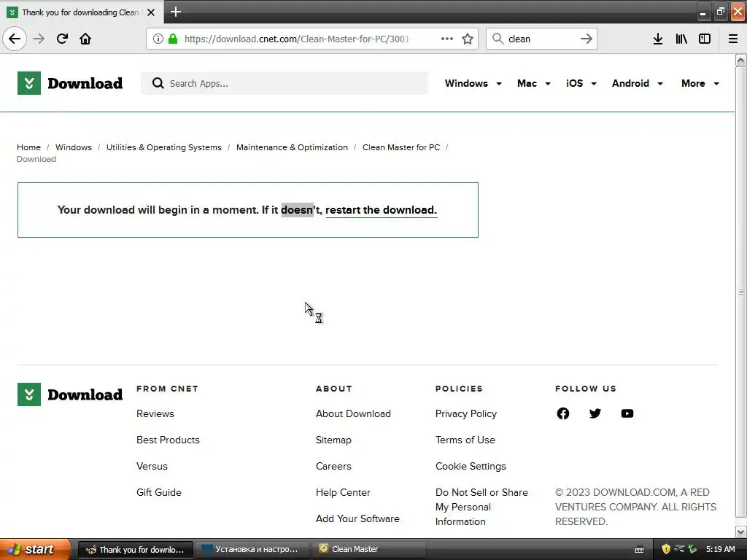The height and width of the screenshot is (560, 747).
Task: Go back with the browser back arrow
Action: 15,39
